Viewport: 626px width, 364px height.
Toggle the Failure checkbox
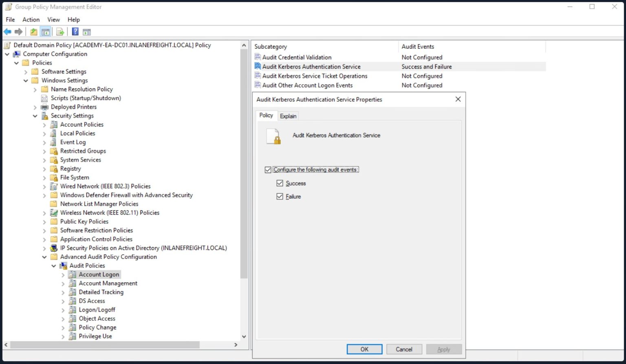pos(280,196)
